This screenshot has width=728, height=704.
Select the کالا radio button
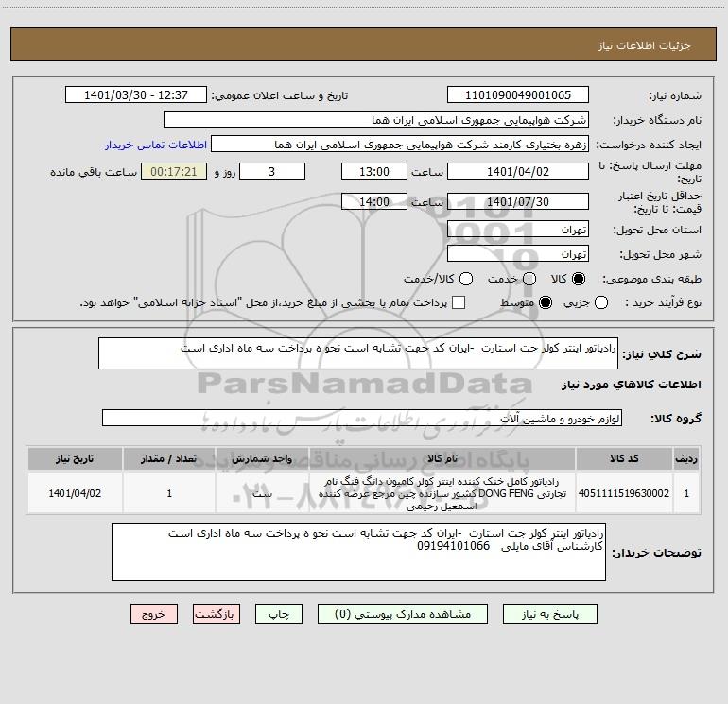(x=579, y=279)
